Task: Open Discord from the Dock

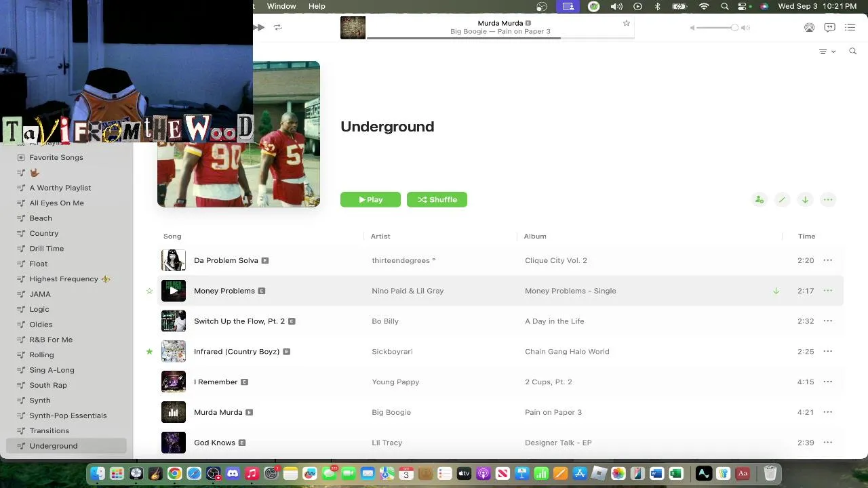Action: [233, 473]
